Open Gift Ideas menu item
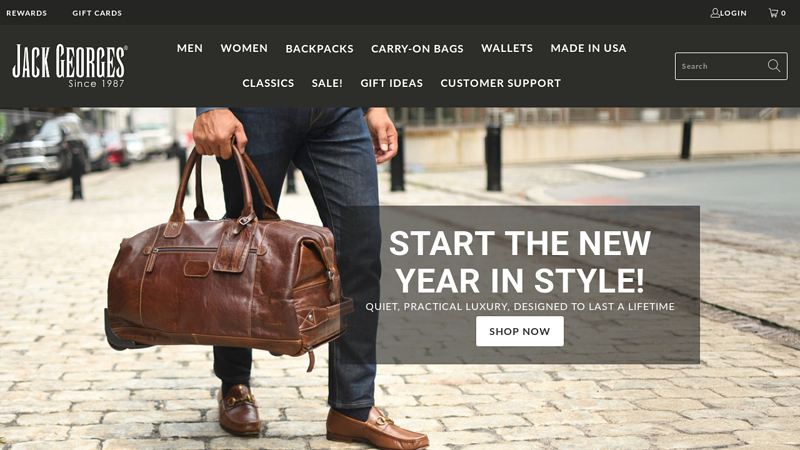Image resolution: width=800 pixels, height=450 pixels. 391,83
